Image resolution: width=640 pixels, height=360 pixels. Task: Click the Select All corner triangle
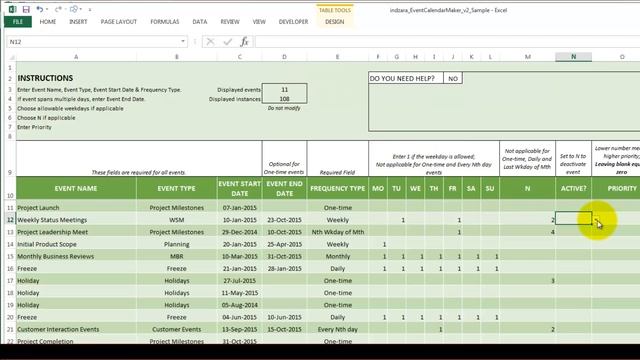[x=12, y=57]
